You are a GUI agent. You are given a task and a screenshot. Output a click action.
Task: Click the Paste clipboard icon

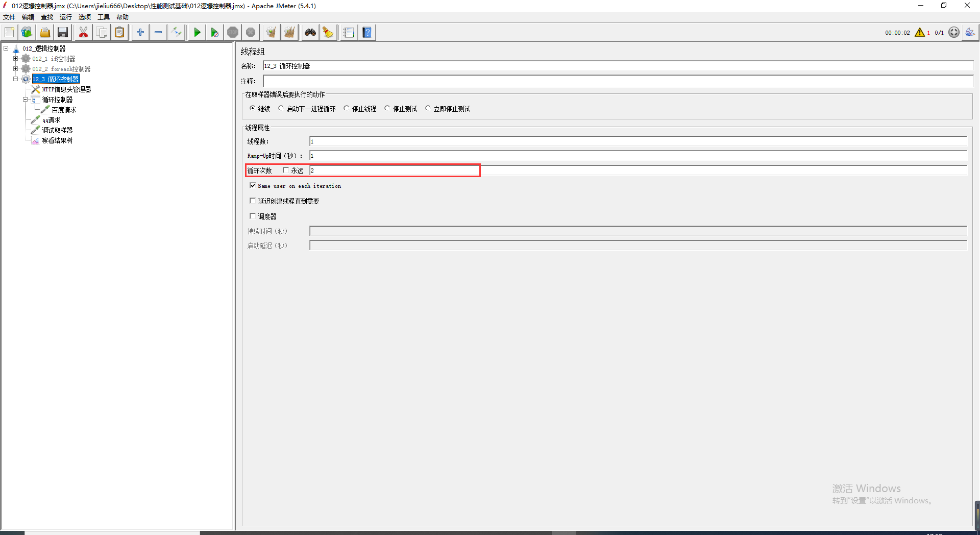point(119,32)
